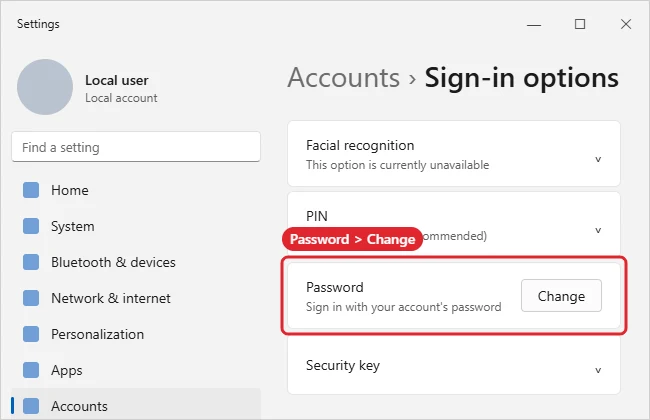
Task: Click the System sidebar icon
Action: [x=31, y=226]
